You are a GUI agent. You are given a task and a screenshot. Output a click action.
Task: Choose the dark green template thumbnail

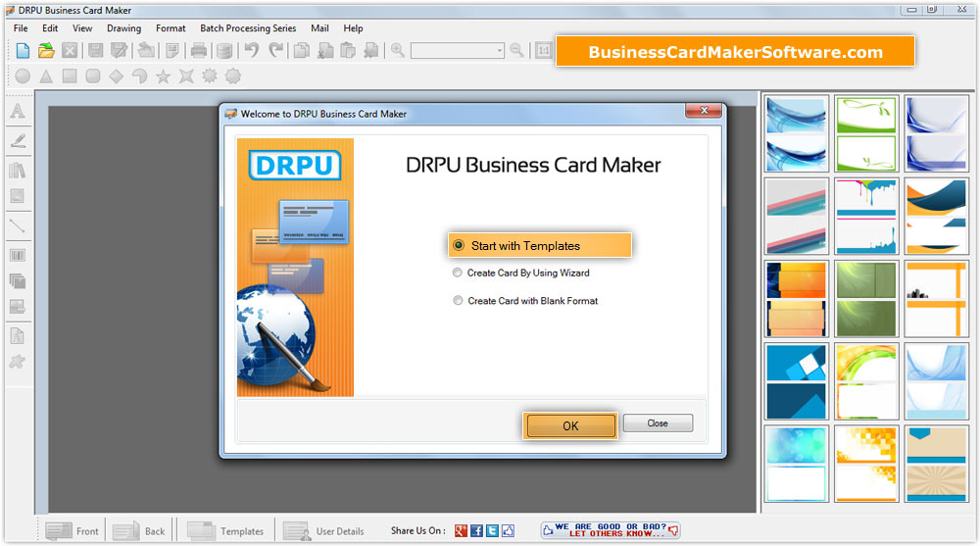[x=866, y=299]
